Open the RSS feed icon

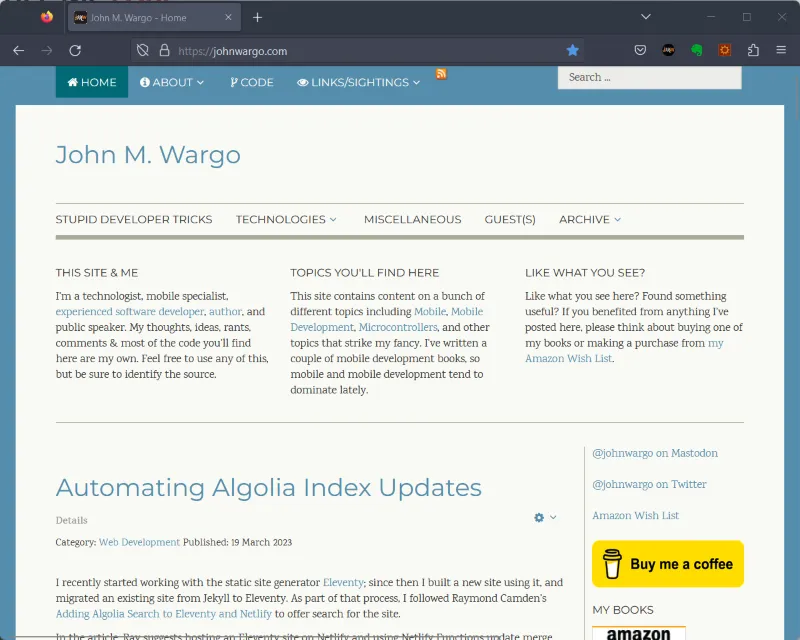coord(441,74)
